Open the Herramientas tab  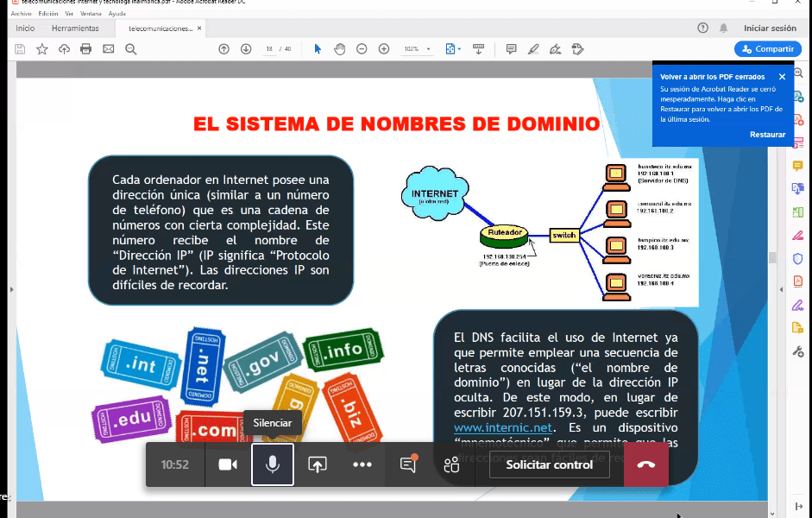(x=75, y=28)
